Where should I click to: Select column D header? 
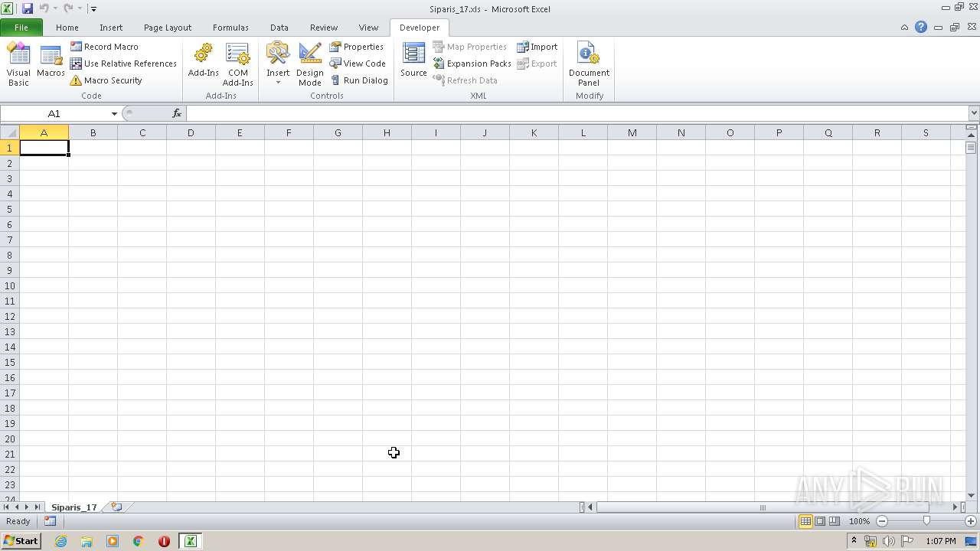pyautogui.click(x=191, y=132)
